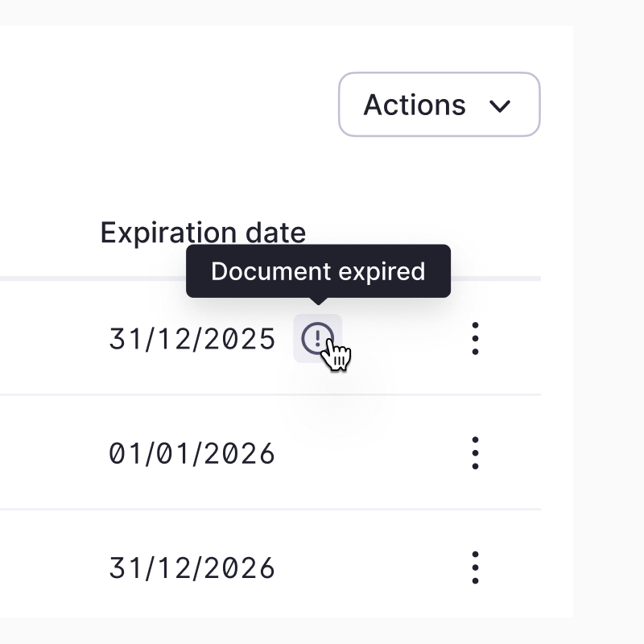644x644 pixels.
Task: Select the 01/01/2026 expiration date entry
Action: coord(191,452)
